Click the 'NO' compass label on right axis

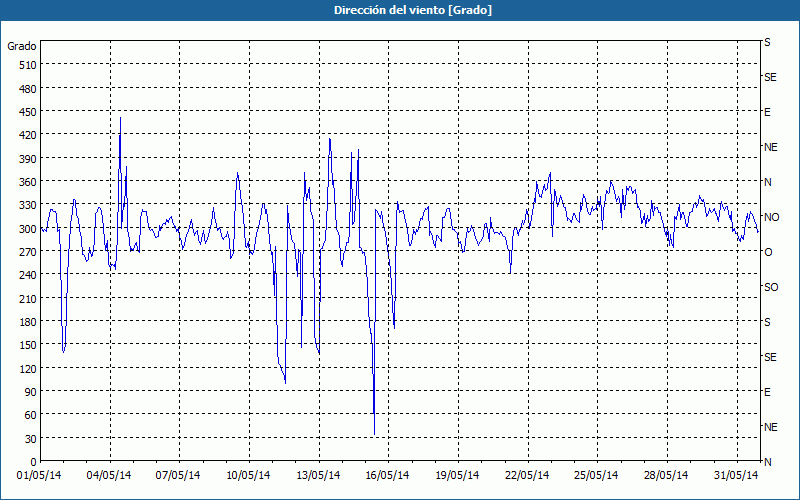click(x=772, y=217)
